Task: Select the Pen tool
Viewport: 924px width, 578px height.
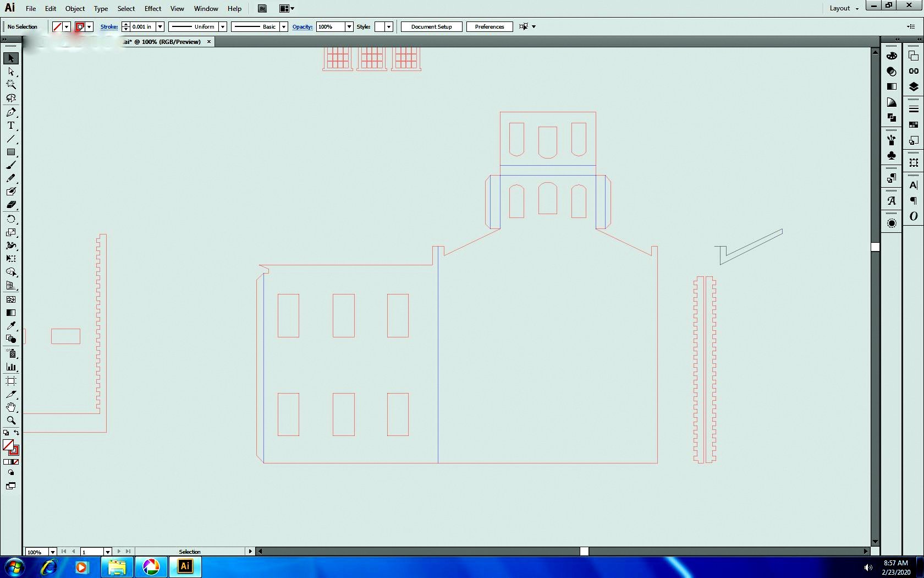Action: 11,112
